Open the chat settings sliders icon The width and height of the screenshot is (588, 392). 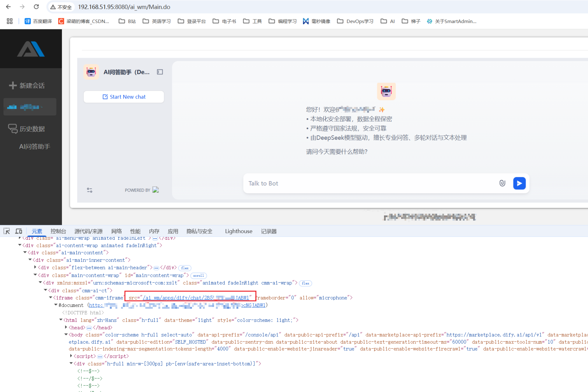[89, 190]
